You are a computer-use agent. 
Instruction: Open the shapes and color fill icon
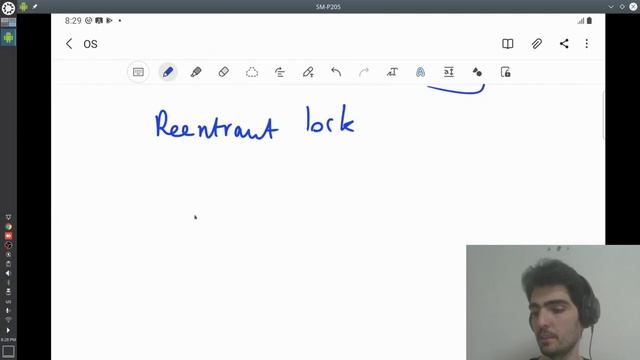point(477,72)
